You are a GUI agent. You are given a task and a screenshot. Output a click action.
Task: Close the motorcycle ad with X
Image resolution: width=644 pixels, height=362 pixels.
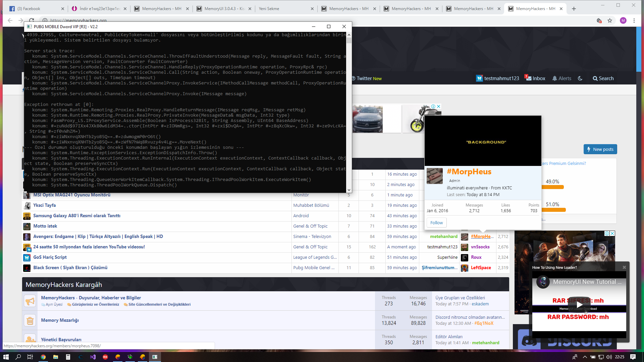point(438,107)
